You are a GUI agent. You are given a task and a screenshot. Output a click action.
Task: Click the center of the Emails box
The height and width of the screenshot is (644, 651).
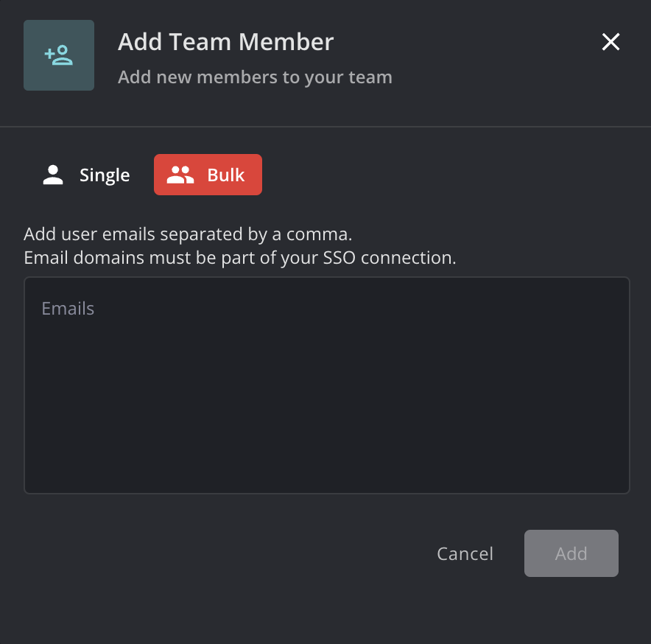(x=326, y=385)
